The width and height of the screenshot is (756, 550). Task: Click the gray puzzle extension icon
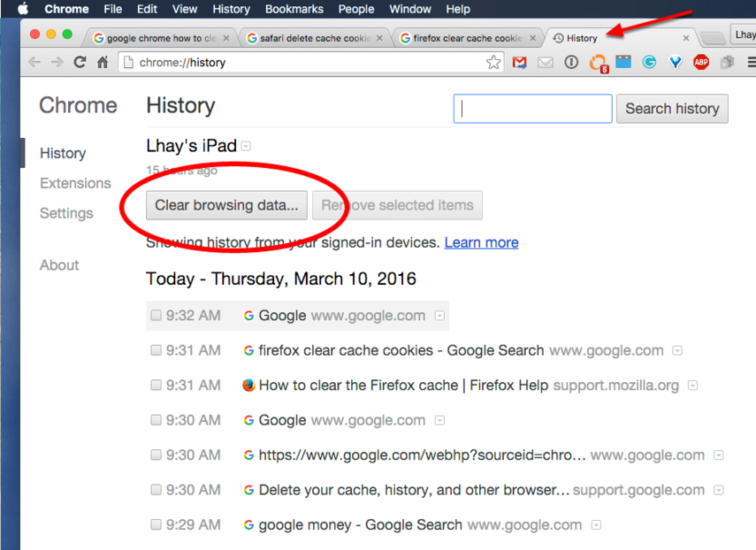(x=727, y=62)
